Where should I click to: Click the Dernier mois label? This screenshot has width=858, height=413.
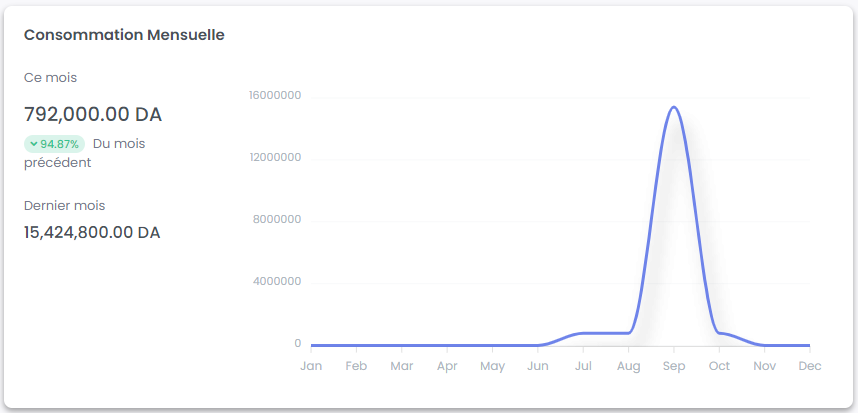coord(64,205)
